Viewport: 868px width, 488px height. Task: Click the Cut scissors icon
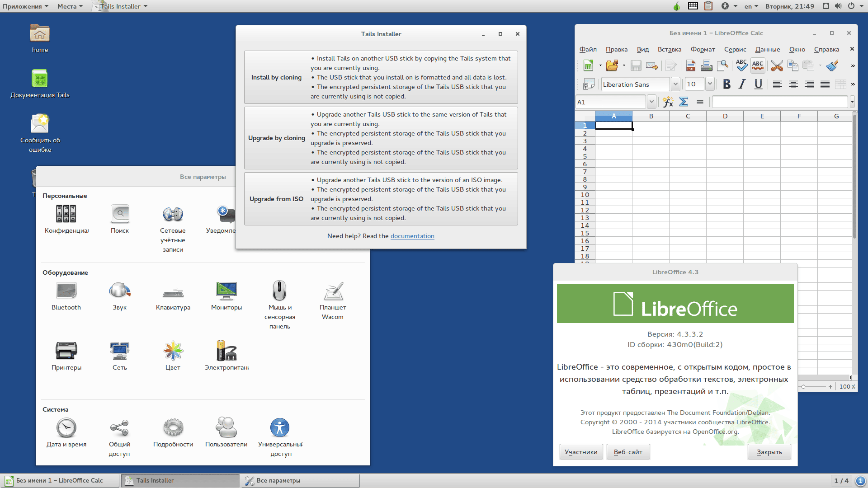pyautogui.click(x=777, y=66)
